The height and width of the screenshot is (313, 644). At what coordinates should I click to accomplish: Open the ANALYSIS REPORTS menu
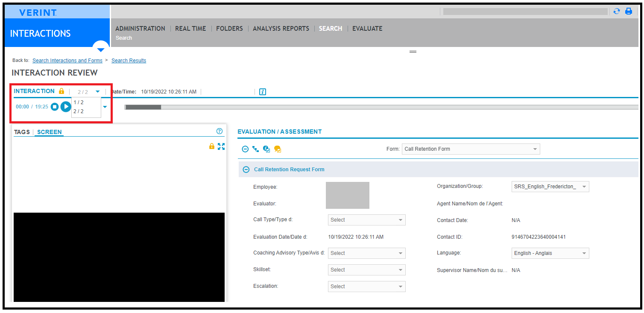[281, 29]
